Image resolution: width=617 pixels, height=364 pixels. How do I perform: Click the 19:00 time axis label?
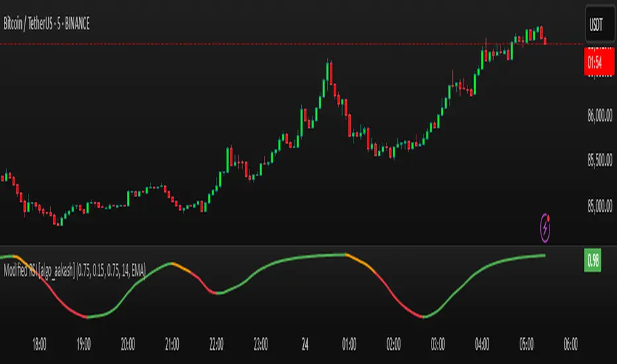(83, 344)
